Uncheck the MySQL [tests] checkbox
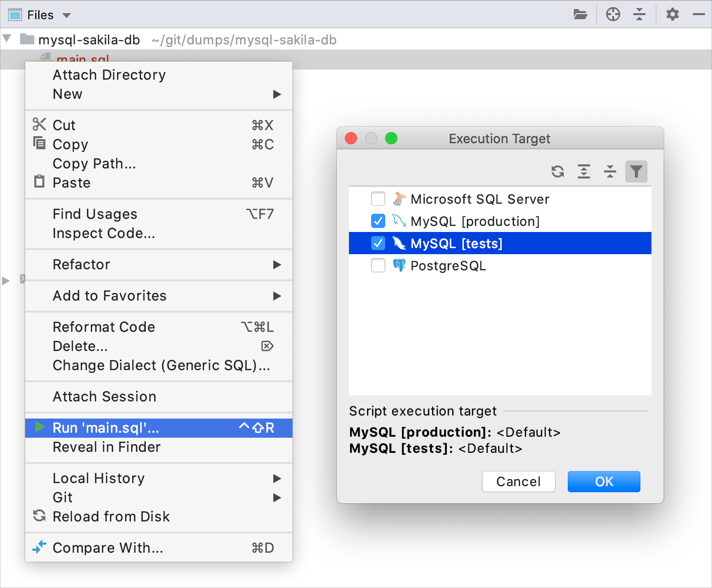The image size is (712, 588). pos(378,243)
